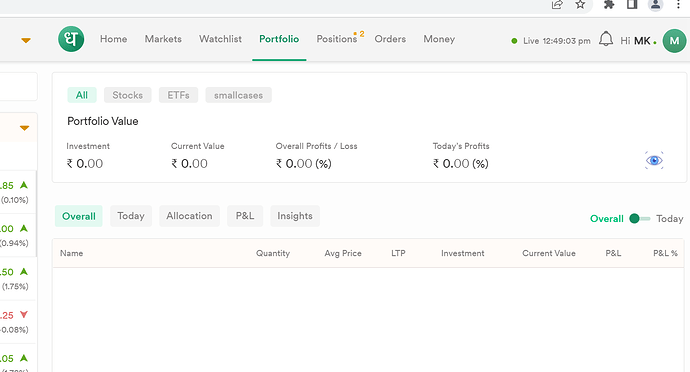Open Watchlist tab
The width and height of the screenshot is (690, 372).
point(220,39)
